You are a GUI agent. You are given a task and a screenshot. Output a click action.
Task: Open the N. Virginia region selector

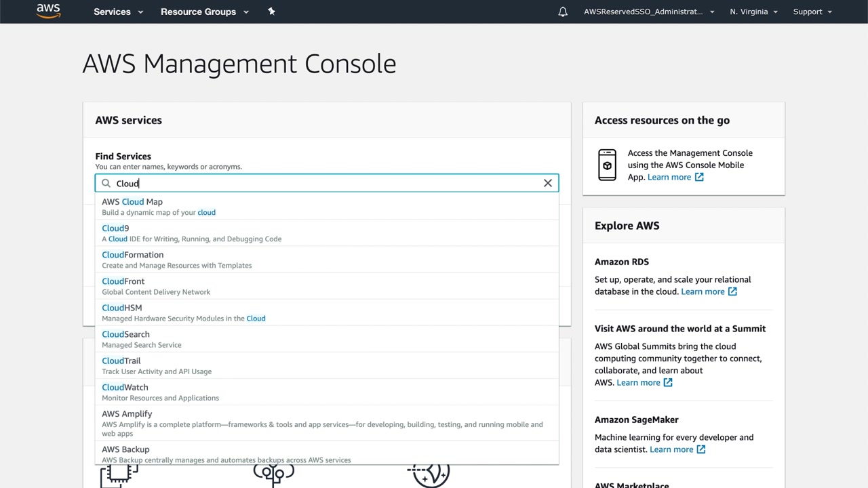pos(753,12)
